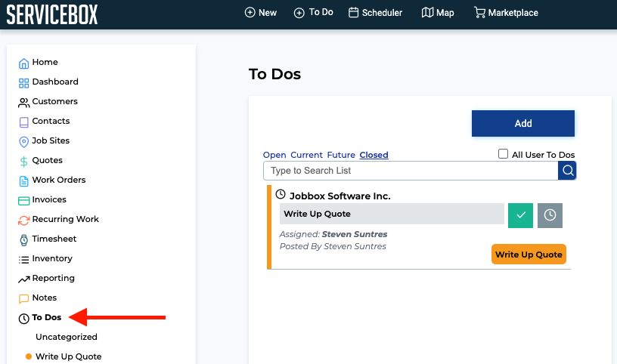Select Write Up Quote category in sidebar
Viewport: 617px width, 364px height.
click(69, 356)
